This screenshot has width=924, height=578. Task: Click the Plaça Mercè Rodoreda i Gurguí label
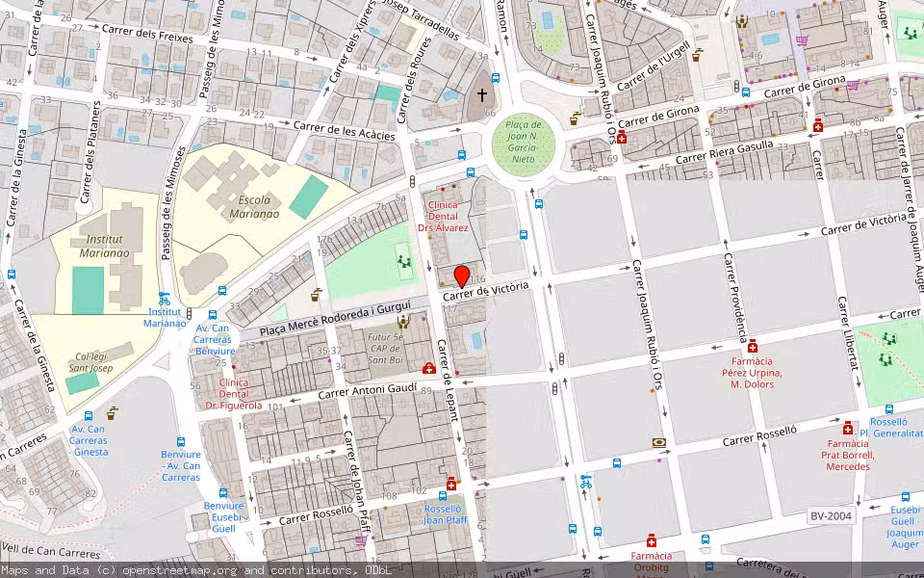click(x=335, y=318)
